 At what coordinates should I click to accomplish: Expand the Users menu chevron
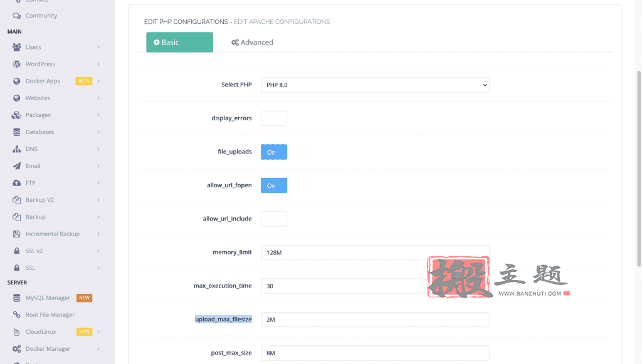click(98, 47)
